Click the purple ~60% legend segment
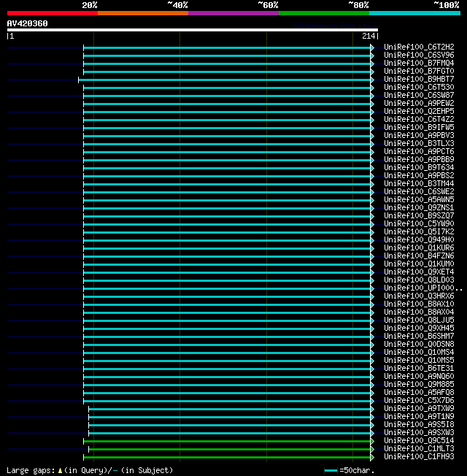The width and height of the screenshot is (467, 476). pos(233,13)
